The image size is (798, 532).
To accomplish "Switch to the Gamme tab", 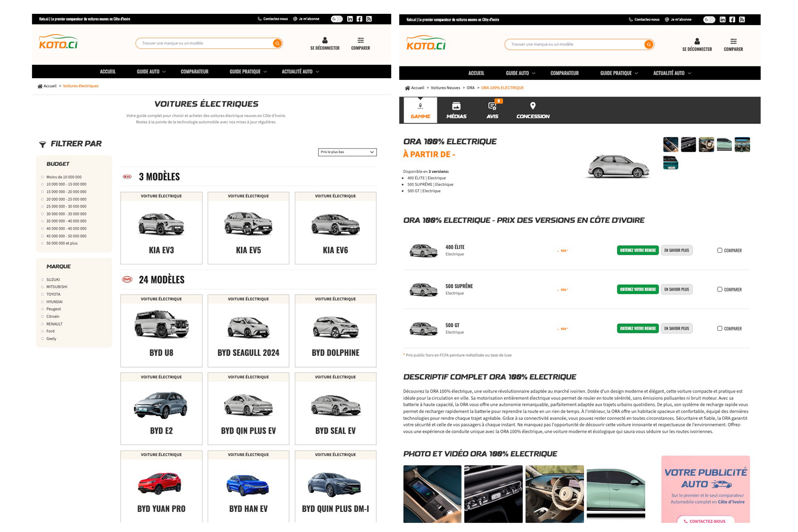I will [x=421, y=110].
